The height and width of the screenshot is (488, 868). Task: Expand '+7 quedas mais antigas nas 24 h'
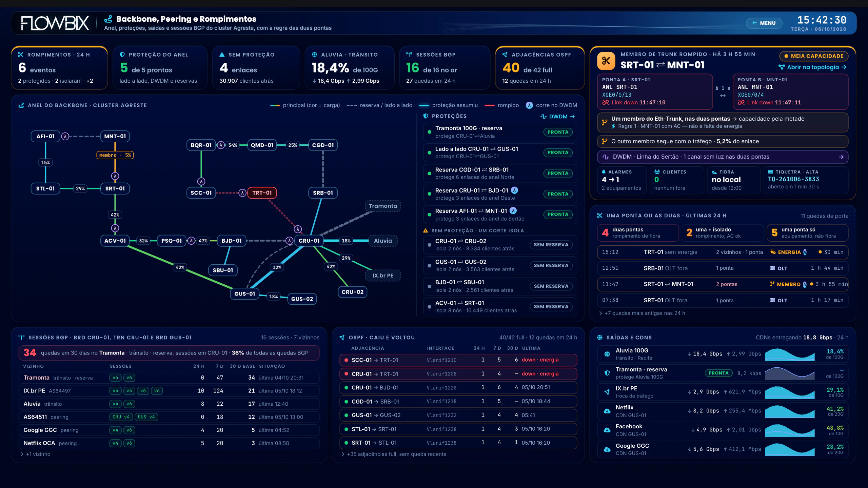pos(642,313)
